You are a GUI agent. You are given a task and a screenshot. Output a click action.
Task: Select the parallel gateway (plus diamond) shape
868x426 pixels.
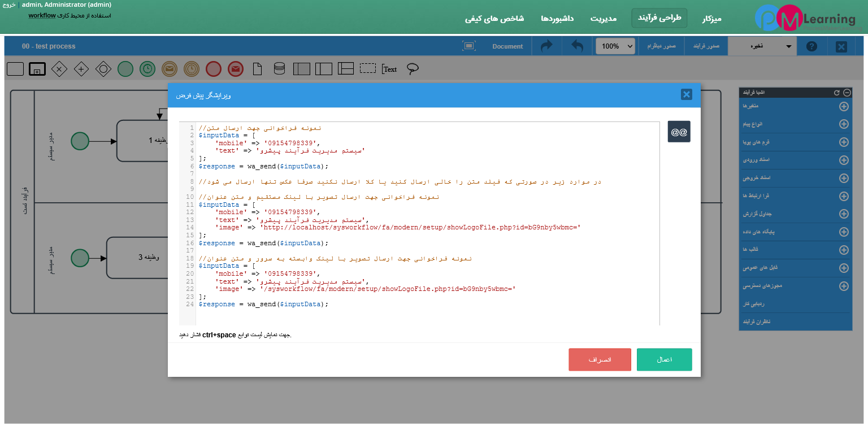81,69
